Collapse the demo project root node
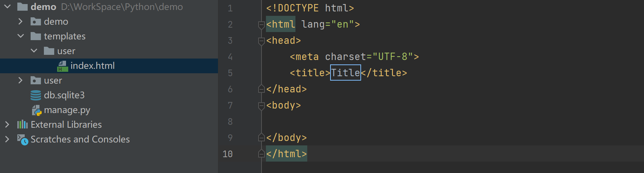This screenshot has height=173, width=644. pyautogui.click(x=7, y=7)
